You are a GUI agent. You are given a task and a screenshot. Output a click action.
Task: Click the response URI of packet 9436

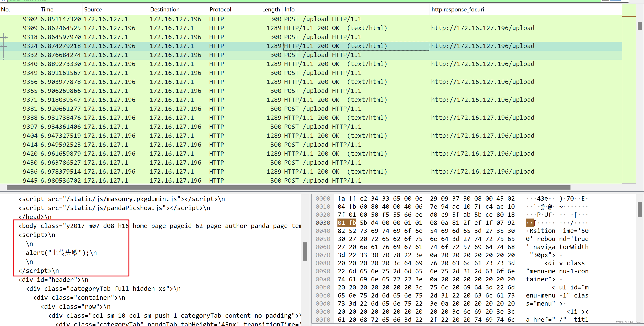click(x=482, y=172)
